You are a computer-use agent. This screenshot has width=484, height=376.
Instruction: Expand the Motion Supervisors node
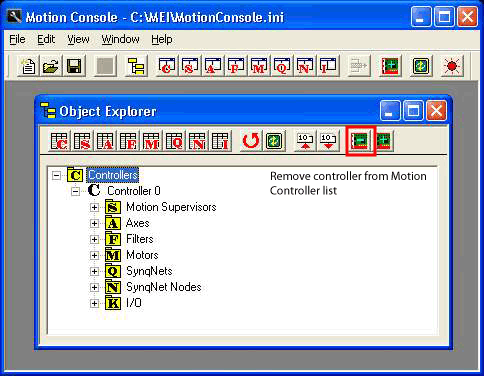tap(94, 207)
